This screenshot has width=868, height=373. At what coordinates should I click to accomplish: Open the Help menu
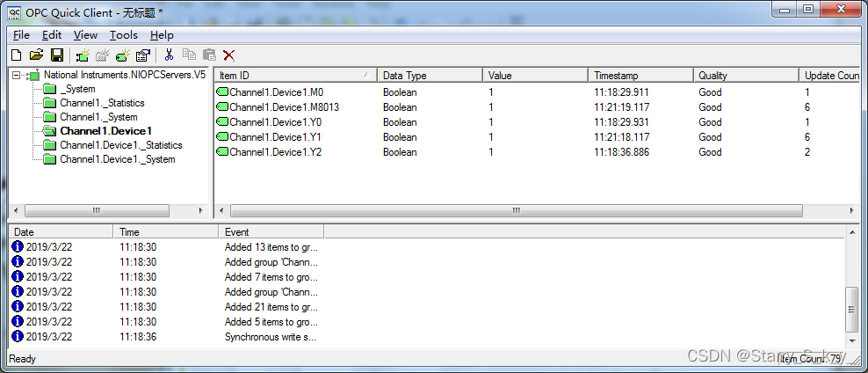click(x=162, y=35)
